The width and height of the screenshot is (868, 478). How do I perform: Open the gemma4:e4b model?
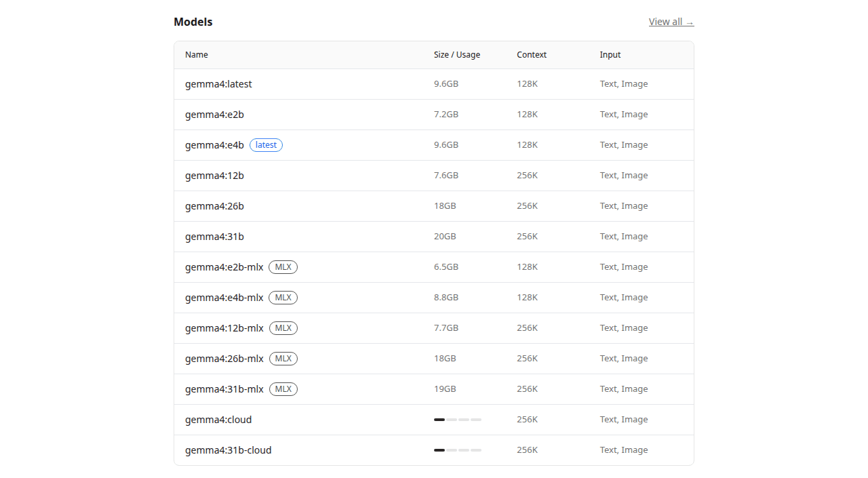pyautogui.click(x=214, y=145)
